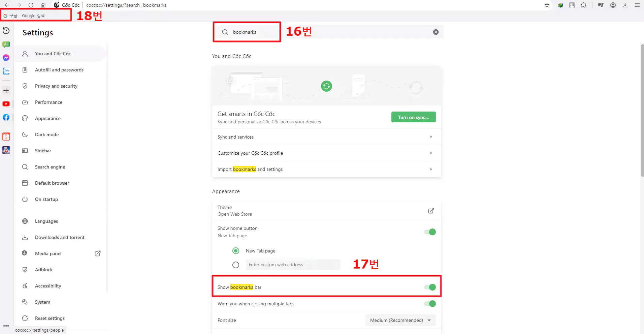This screenshot has height=334, width=644.
Task: Open the Extensions puzzle menu
Action: pyautogui.click(x=583, y=5)
